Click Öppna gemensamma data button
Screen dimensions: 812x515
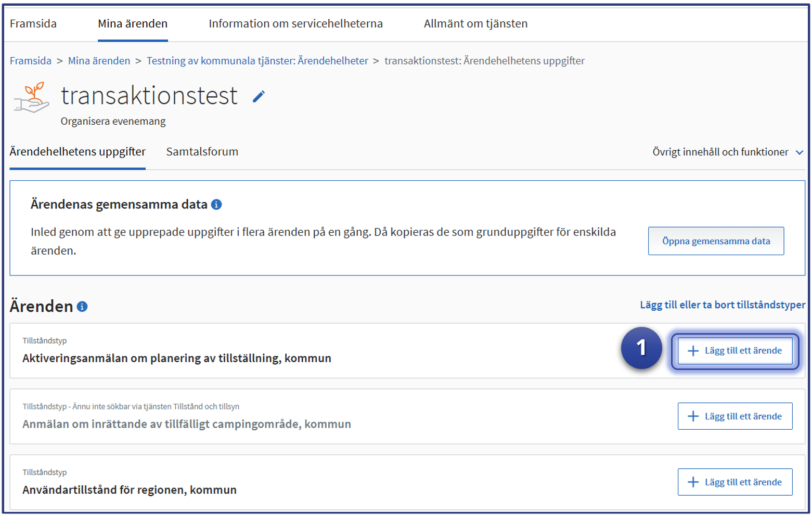coord(716,241)
